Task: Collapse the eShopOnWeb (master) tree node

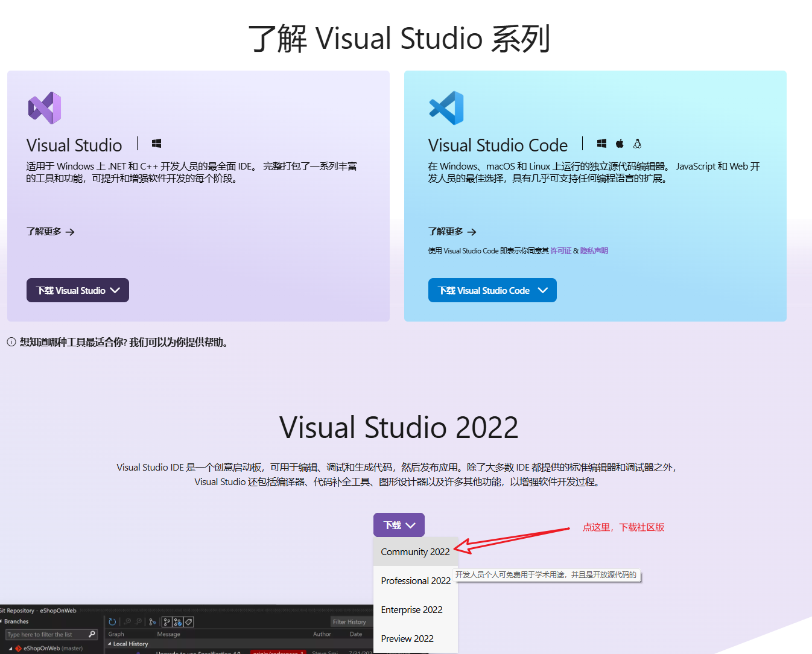Action: pyautogui.click(x=10, y=649)
